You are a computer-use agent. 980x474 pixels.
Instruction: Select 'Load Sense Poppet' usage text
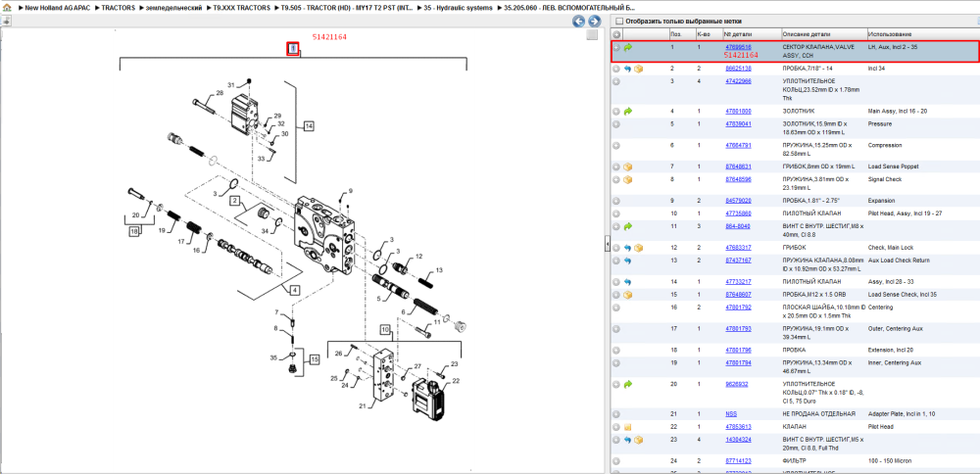tap(894, 166)
